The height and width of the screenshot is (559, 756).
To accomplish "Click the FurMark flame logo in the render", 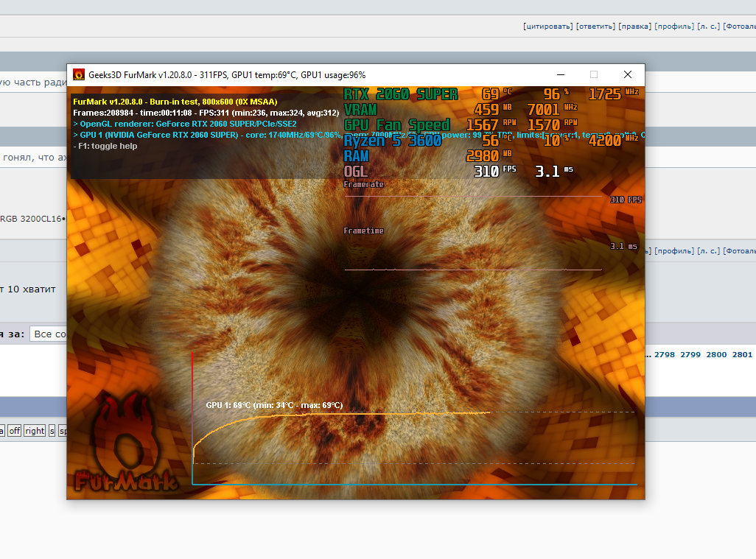I will click(125, 443).
